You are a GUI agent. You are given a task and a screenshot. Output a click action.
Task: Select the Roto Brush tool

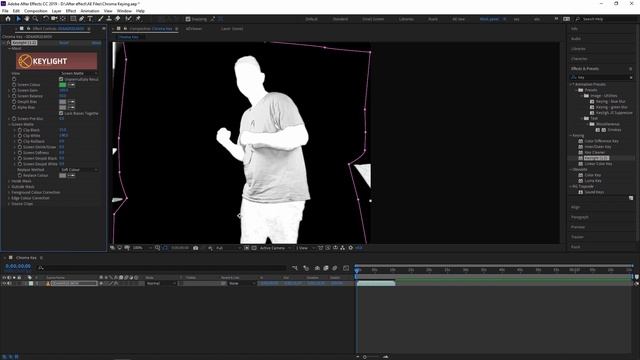click(129, 19)
